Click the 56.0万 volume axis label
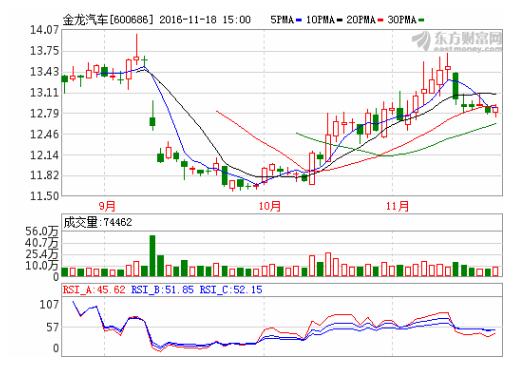 click(x=42, y=231)
